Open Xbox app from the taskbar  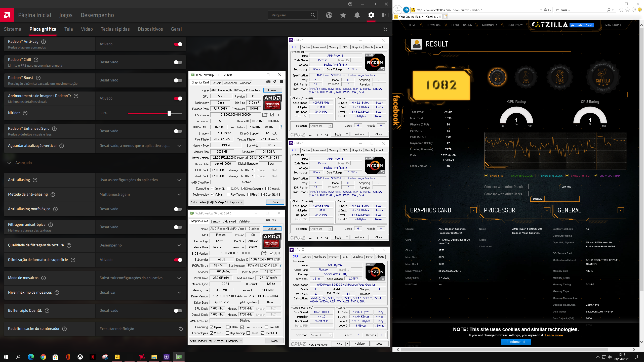pyautogui.click(x=80, y=357)
